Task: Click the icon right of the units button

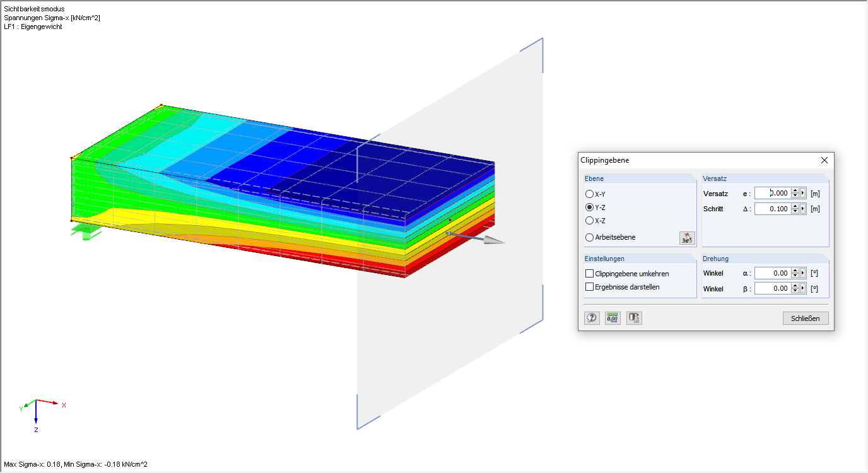Action: [634, 318]
